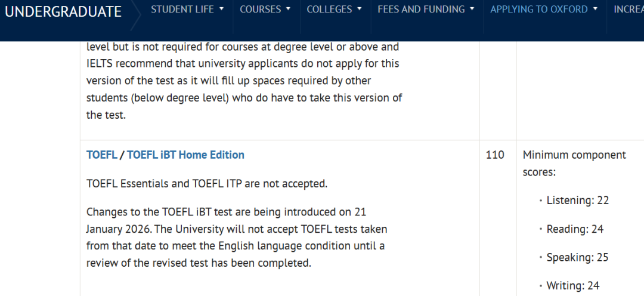Screen dimensions: 644x296
Task: Expand the Colleges dropdown arrow
Action: [x=358, y=9]
